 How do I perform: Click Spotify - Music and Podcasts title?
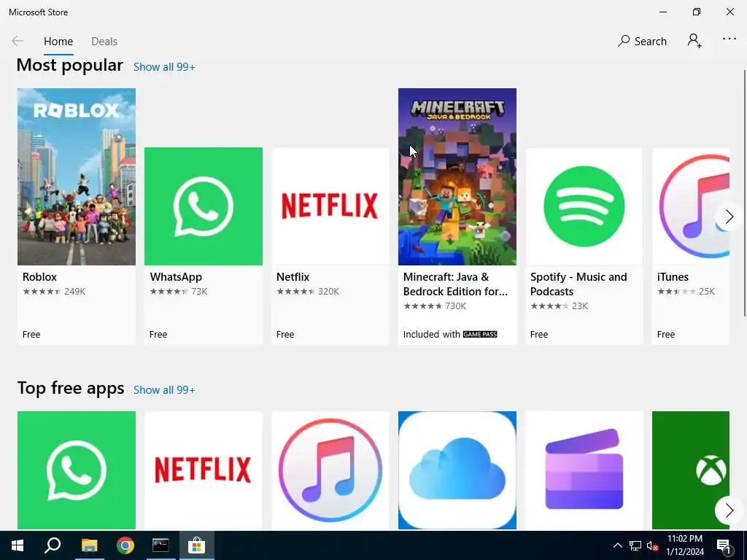pos(578,284)
